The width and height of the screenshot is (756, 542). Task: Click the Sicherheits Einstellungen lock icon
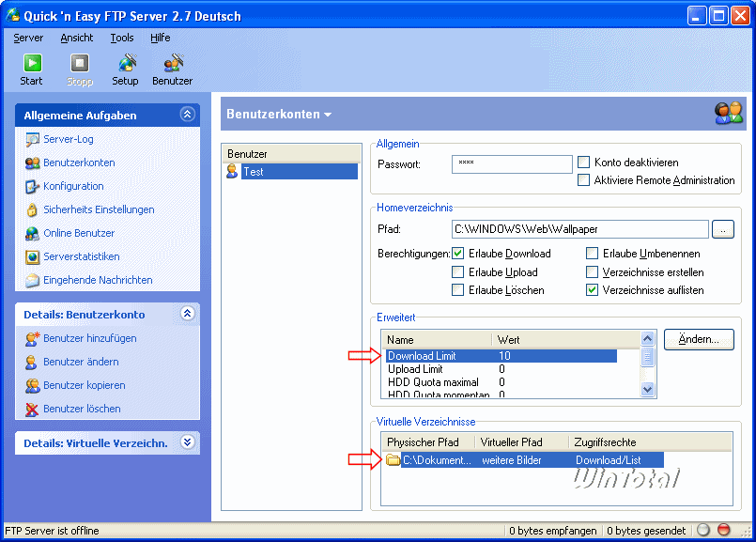tap(32, 209)
